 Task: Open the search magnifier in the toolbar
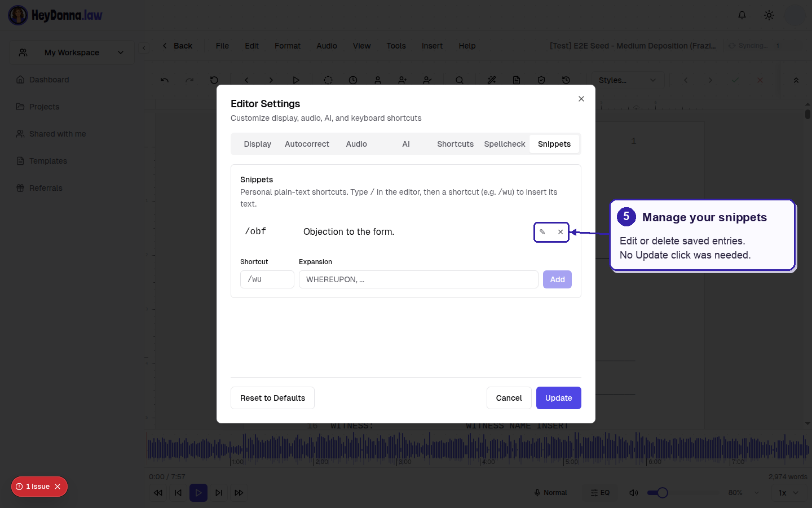[460, 80]
